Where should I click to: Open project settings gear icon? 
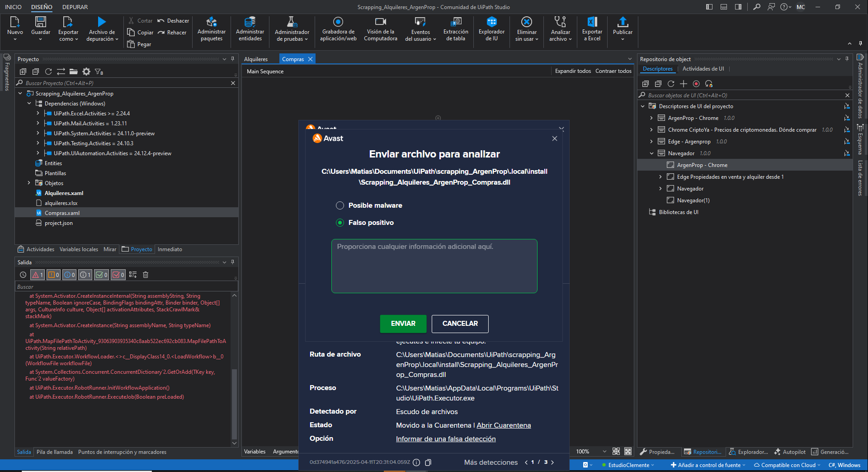[86, 72]
